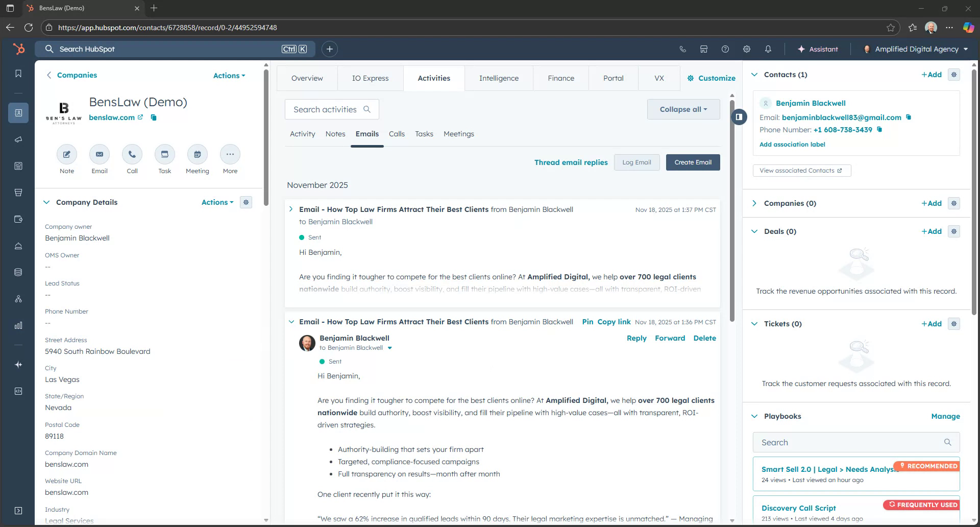Create a note with the Note icon
The height and width of the screenshot is (527, 980).
pos(66,154)
